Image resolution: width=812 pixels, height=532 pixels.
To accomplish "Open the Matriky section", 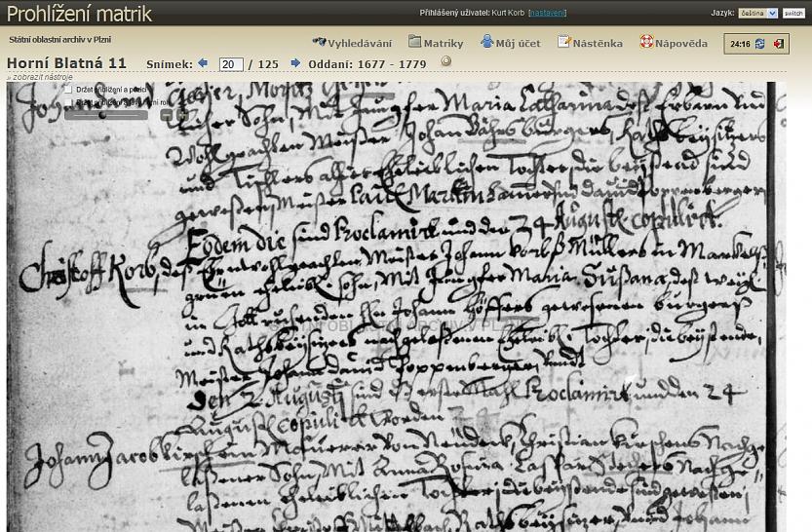I will click(436, 43).
